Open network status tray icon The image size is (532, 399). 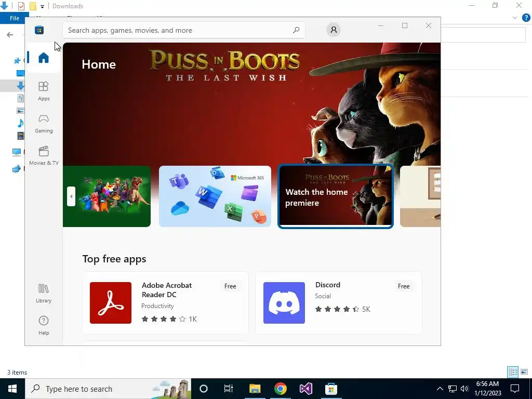(x=453, y=389)
